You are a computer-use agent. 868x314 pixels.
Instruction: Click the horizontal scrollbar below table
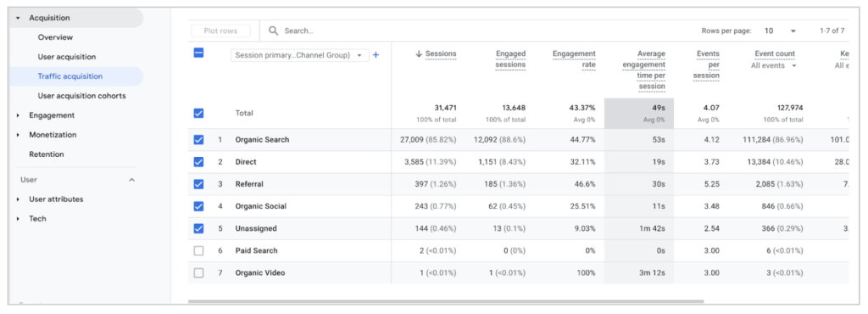tap(446, 302)
